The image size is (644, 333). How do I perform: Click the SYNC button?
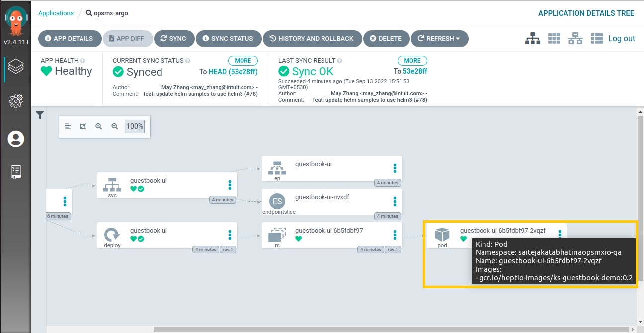(173, 39)
